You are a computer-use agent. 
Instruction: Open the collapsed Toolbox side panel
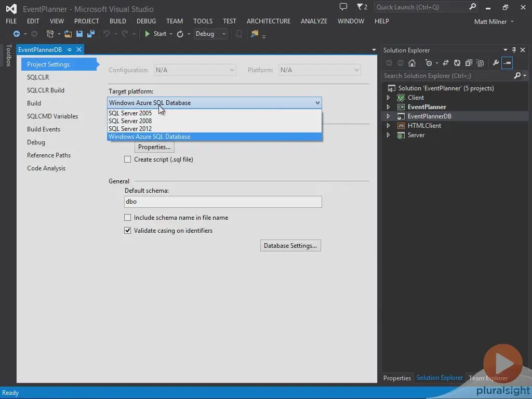[9, 55]
